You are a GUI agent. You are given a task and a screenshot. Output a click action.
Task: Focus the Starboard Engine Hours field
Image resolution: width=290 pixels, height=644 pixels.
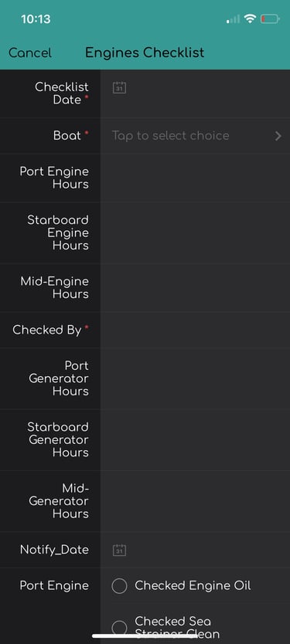point(196,233)
